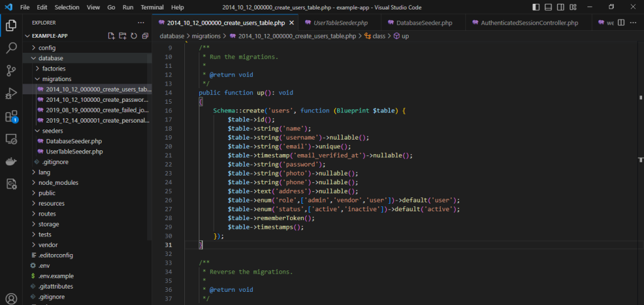Viewport: 644px width, 305px height.
Task: Toggle the Primary Side Bar layout button
Action: coord(535,7)
